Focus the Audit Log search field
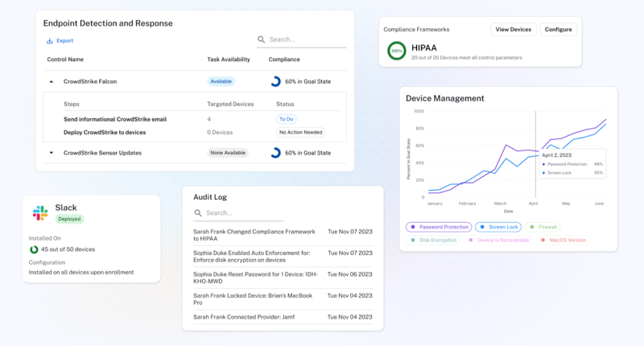 tap(238, 213)
